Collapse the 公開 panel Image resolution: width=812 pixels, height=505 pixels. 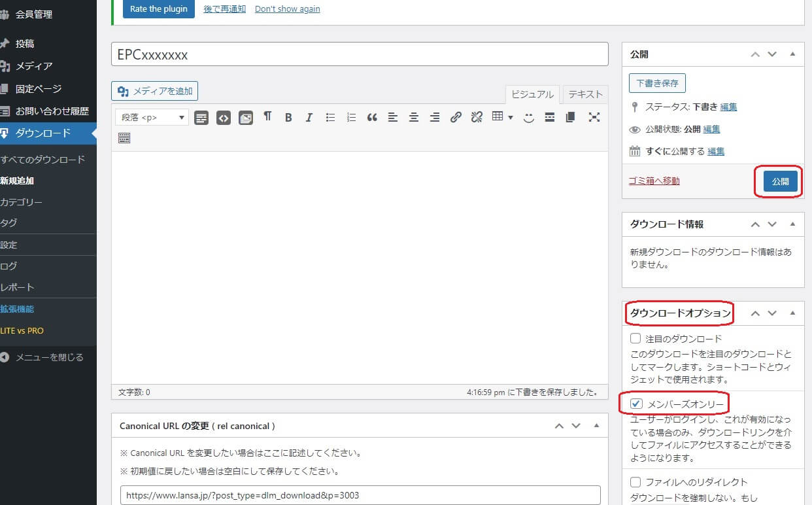[x=792, y=54]
